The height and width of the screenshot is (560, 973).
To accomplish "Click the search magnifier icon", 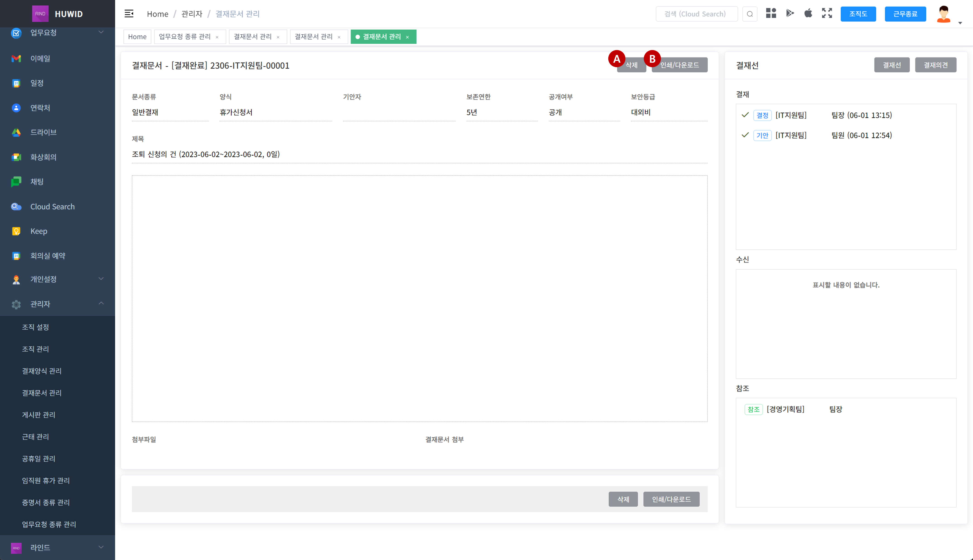I will [750, 14].
